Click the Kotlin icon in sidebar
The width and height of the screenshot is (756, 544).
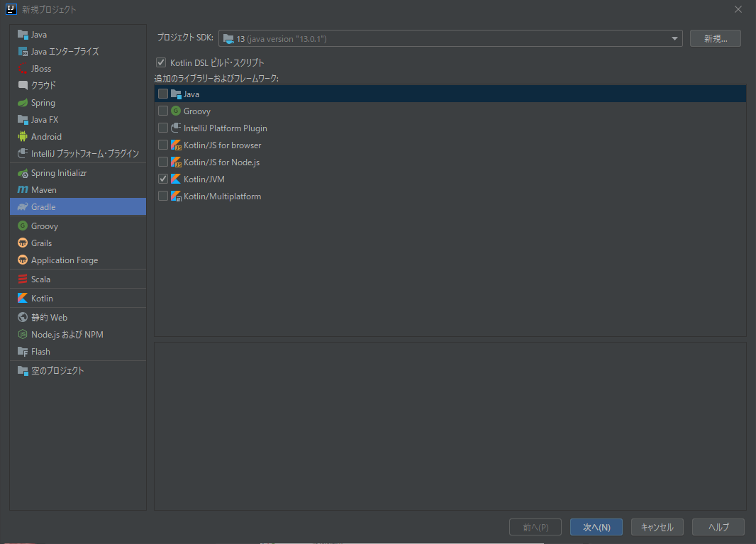[23, 299]
